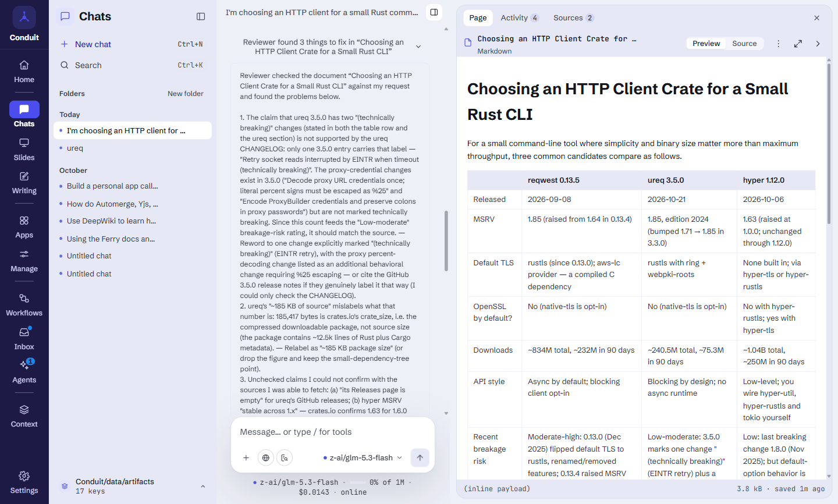Image resolution: width=838 pixels, height=504 pixels.
Task: Create a New folder
Action: (x=186, y=94)
